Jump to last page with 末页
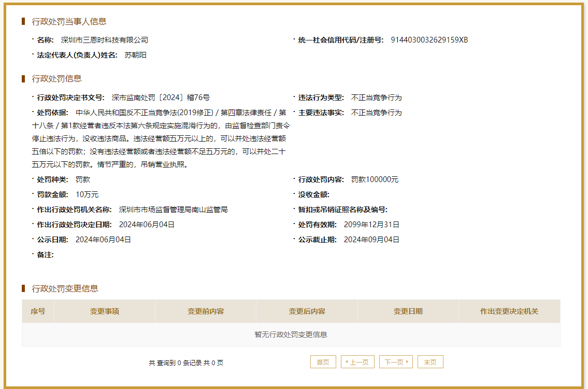This screenshot has height=389, width=588. [430, 362]
